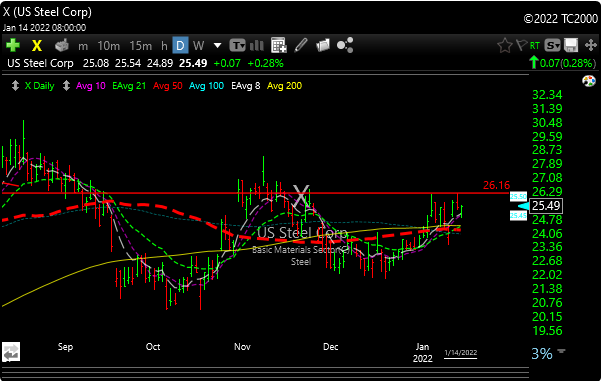Click the 25.49 current price box

546,206
